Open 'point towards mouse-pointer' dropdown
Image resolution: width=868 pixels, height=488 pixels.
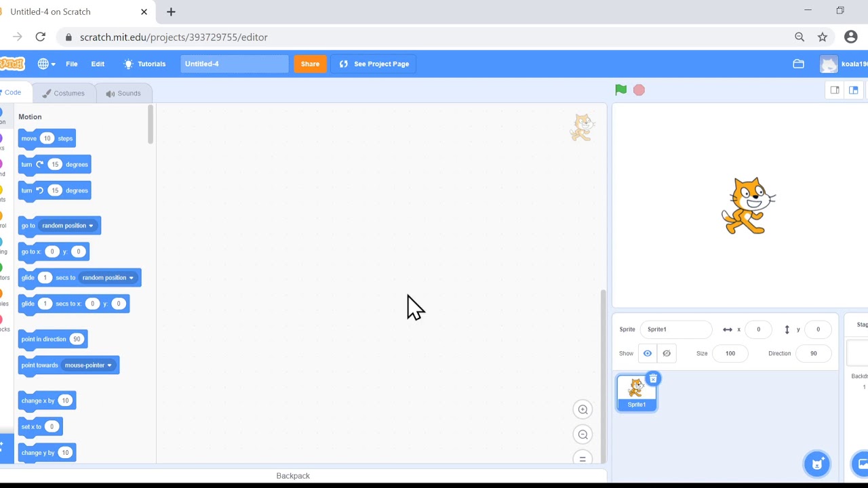(88, 365)
